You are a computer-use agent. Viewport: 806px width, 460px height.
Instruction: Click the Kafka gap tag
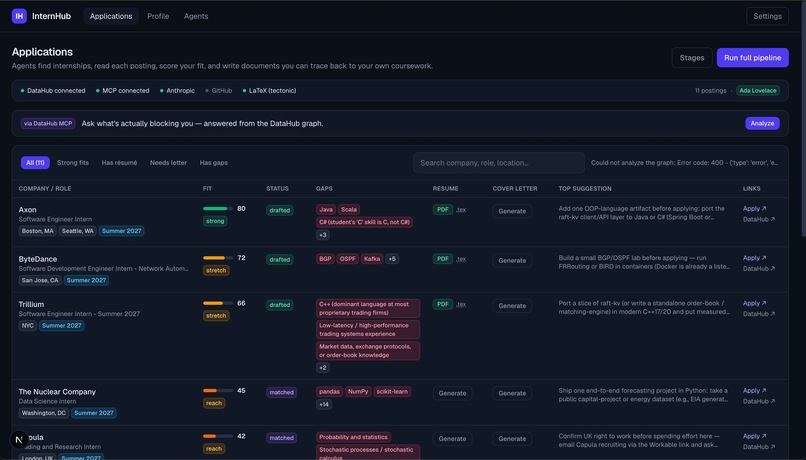point(372,259)
